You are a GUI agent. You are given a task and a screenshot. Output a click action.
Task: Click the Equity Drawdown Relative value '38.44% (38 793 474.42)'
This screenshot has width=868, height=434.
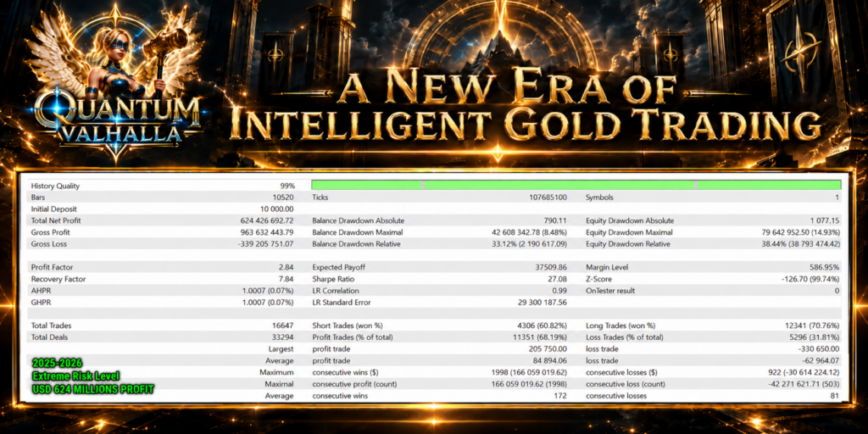click(x=802, y=244)
